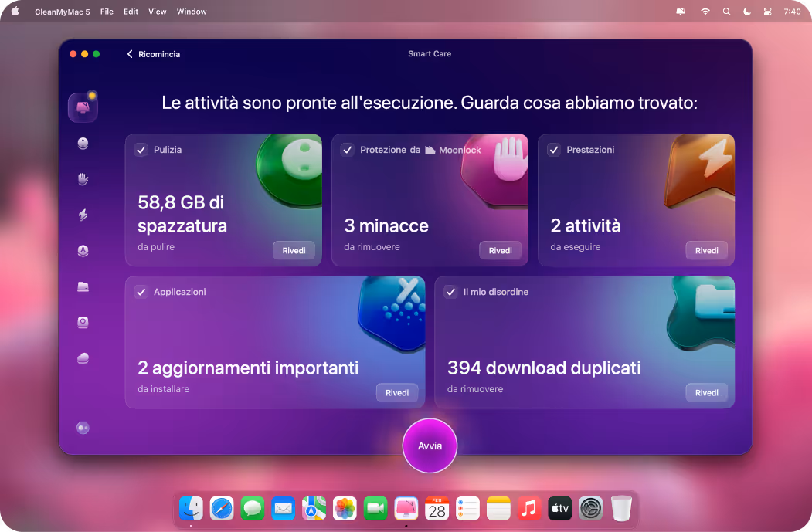The width and height of the screenshot is (812, 532).
Task: Open the Performance lightning icon in sidebar
Action: [83, 215]
